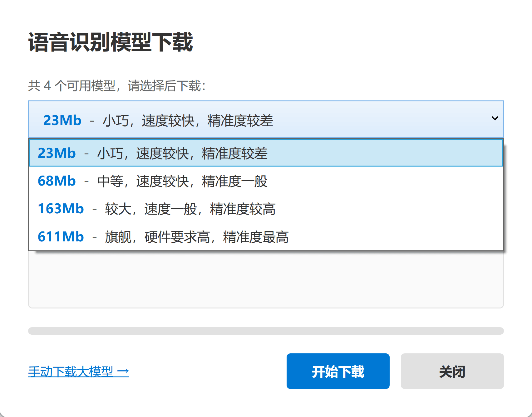This screenshot has height=417, width=532.
Task: Click the 语音识别模型下载 heading
Action: (111, 42)
